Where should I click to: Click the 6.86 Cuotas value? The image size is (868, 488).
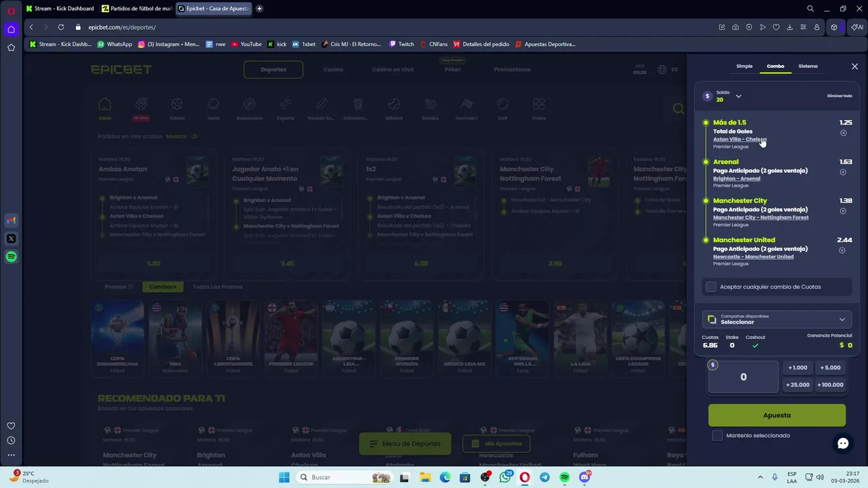point(710,346)
